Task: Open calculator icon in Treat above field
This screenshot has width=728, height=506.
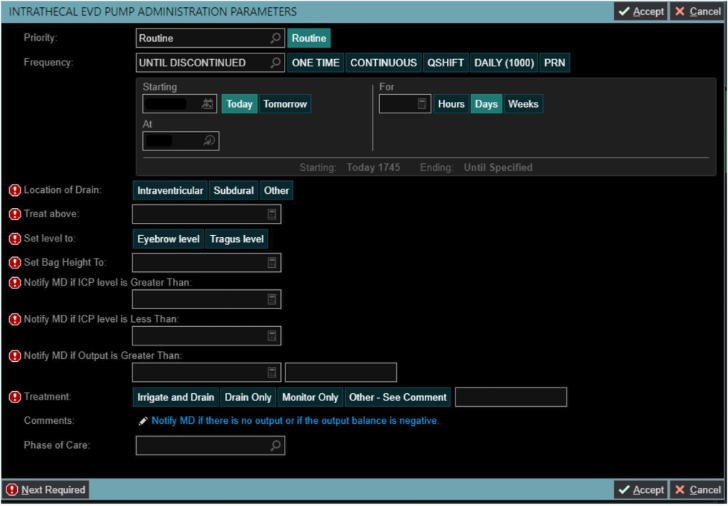Action: point(272,214)
